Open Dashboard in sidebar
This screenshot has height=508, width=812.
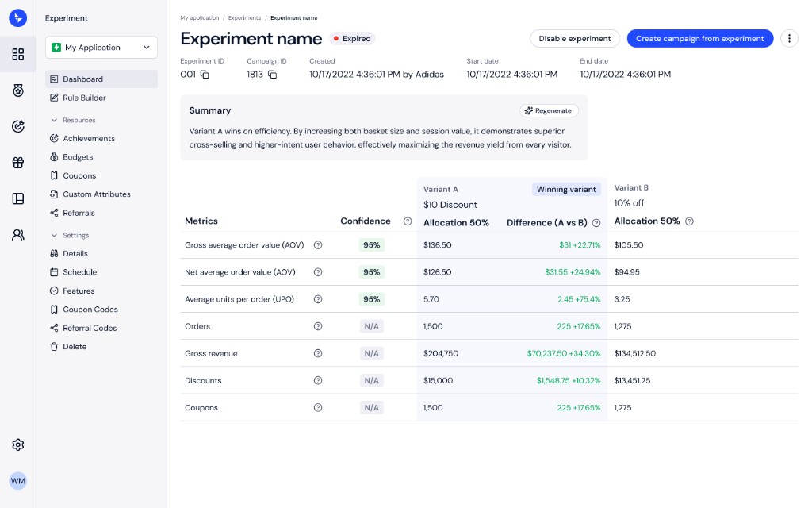click(x=101, y=79)
